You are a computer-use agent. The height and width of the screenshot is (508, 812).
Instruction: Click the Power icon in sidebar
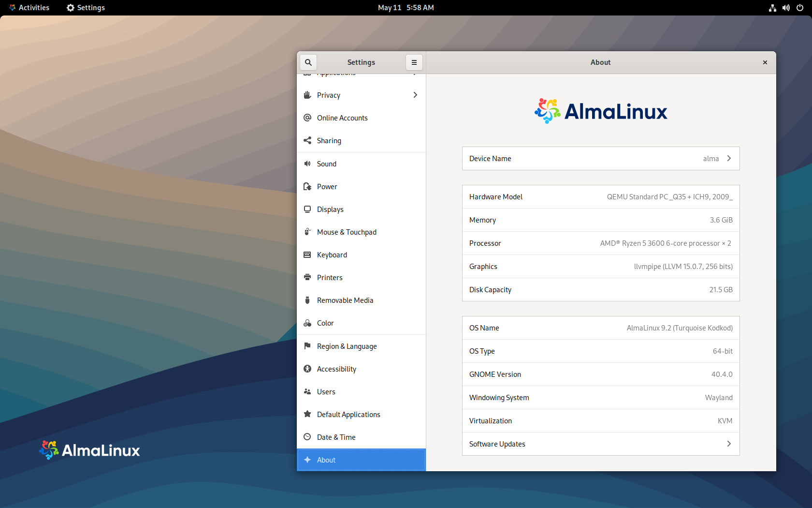(x=307, y=186)
